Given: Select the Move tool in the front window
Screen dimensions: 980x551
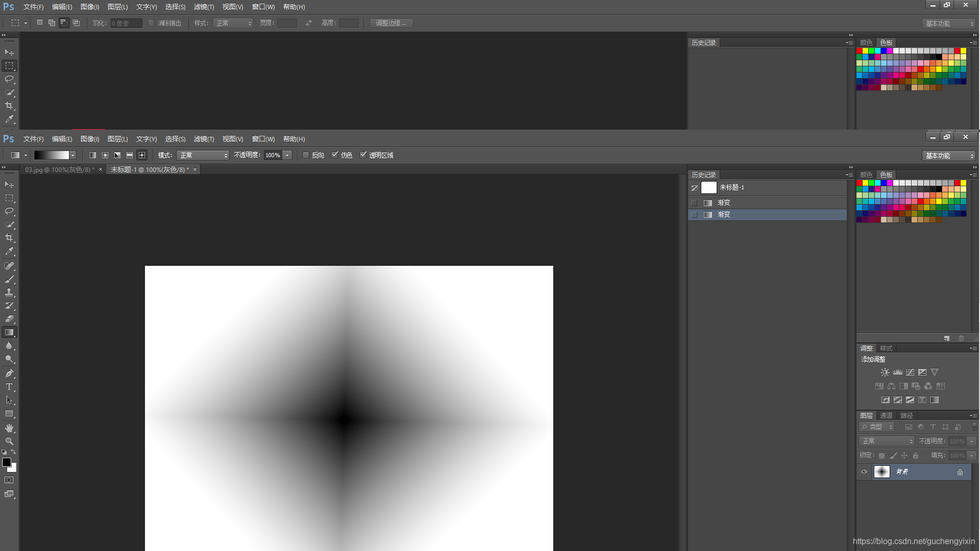Looking at the screenshot, I should pyautogui.click(x=9, y=185).
